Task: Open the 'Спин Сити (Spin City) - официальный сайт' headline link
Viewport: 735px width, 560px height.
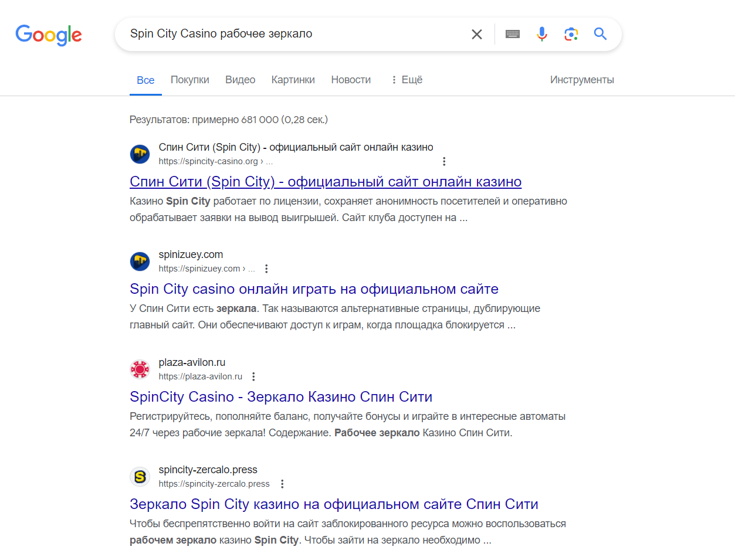Action: click(x=326, y=182)
